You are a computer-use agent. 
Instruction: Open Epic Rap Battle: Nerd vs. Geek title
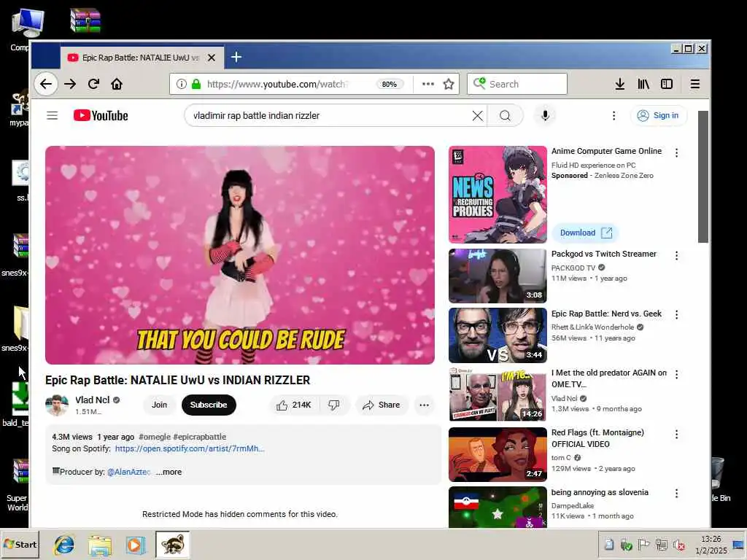click(606, 314)
